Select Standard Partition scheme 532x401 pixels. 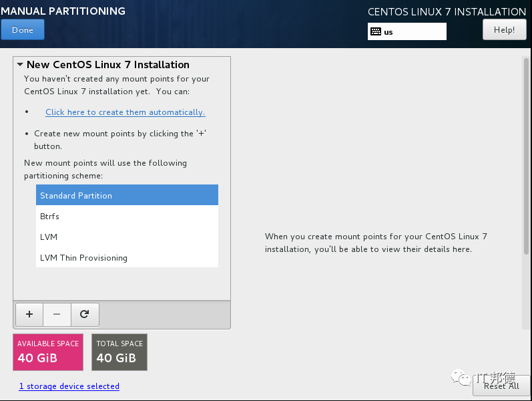click(127, 195)
